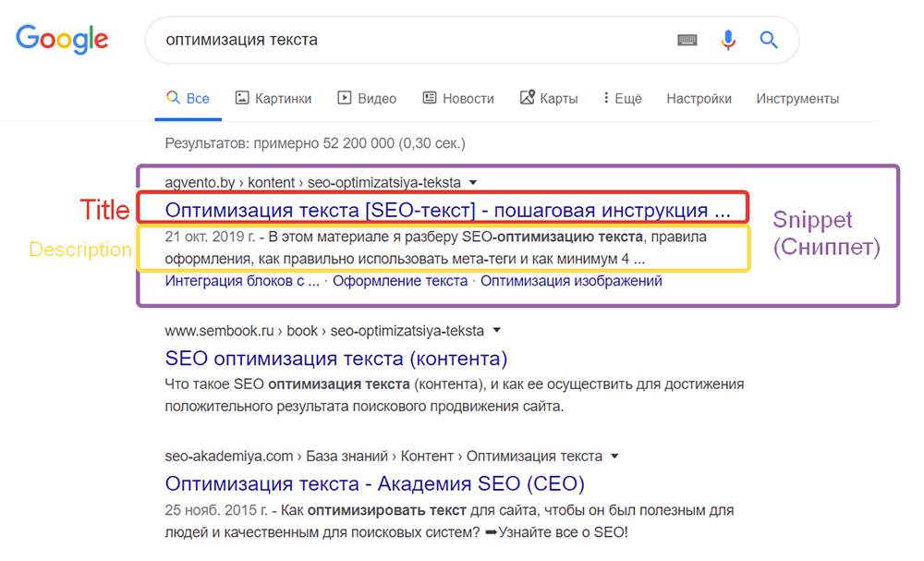Start voice search with microphone icon
The image size is (924, 561).
(728, 40)
